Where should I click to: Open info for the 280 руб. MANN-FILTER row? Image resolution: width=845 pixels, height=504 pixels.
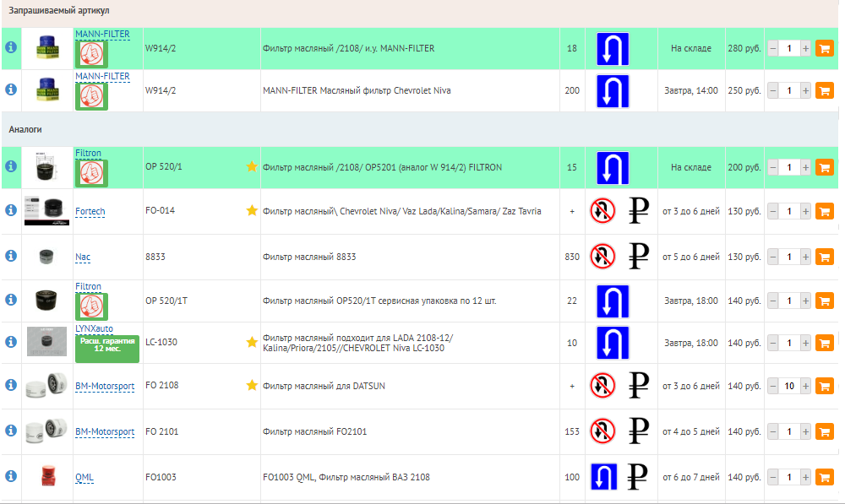pos(11,47)
